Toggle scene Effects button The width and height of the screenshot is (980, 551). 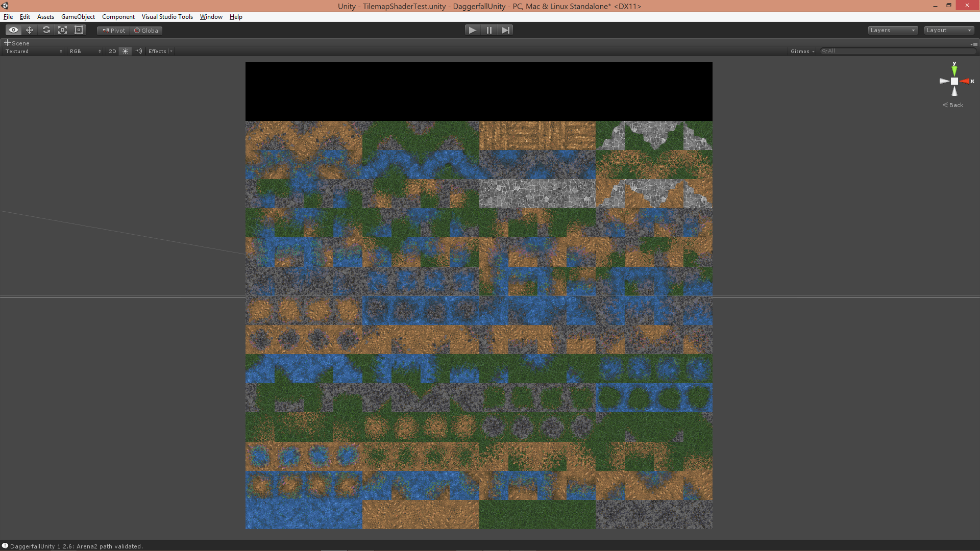point(157,51)
